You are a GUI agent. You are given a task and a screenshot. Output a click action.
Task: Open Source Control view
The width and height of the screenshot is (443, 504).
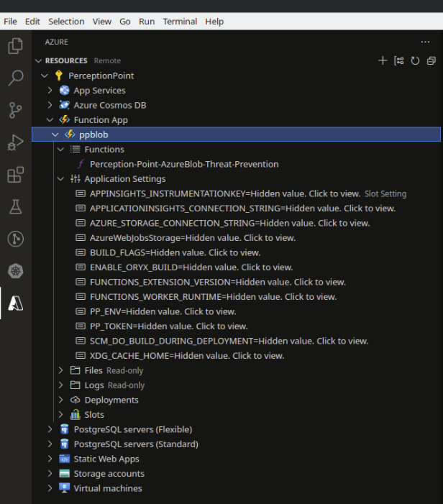click(15, 110)
